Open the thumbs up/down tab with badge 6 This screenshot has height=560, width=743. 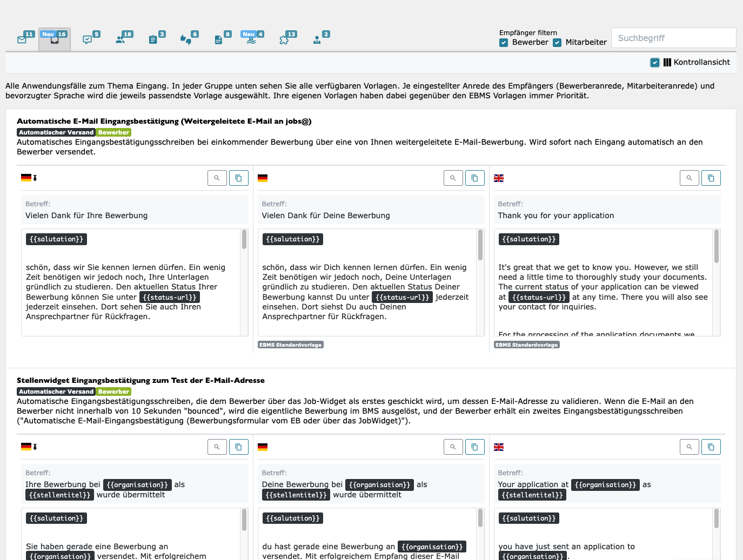186,39
